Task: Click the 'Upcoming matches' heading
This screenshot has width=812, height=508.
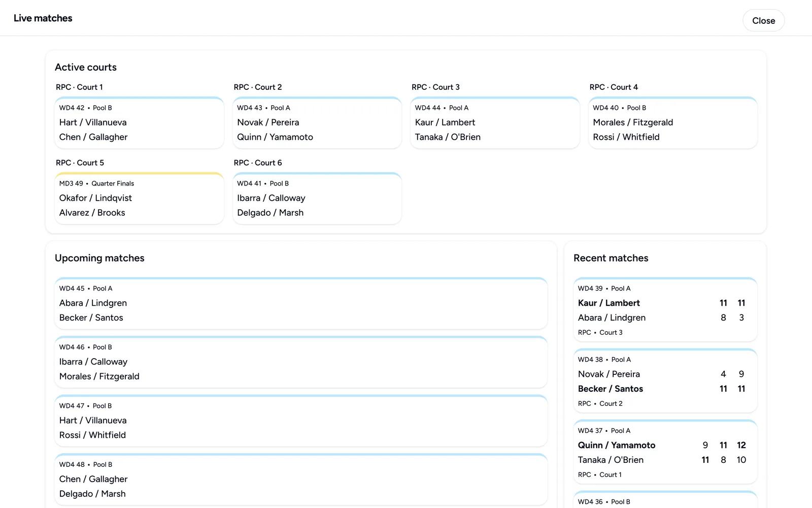Action: tap(99, 258)
